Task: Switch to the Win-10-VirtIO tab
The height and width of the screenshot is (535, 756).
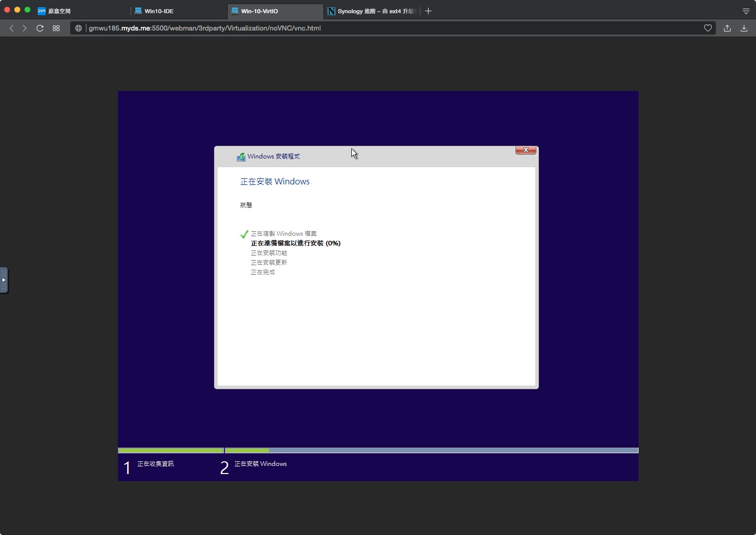Action: click(x=276, y=11)
